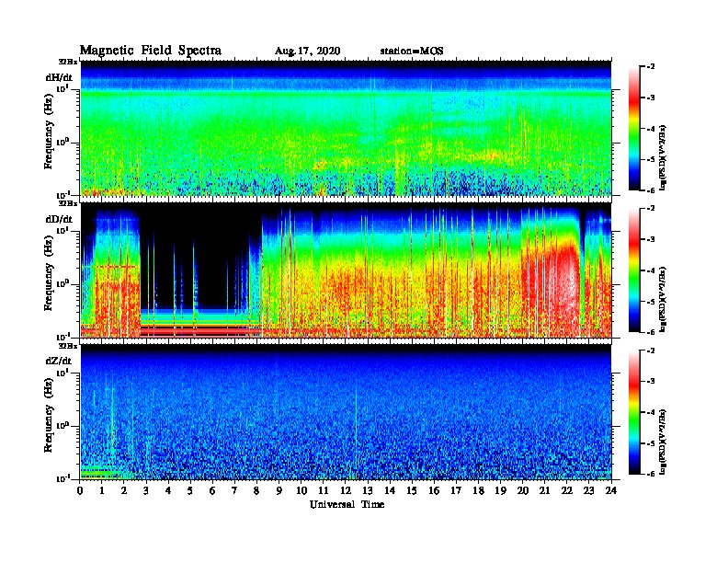Click the 10^0 frequency tick of dH/dt panel
This screenshot has width=728, height=563.
(x=63, y=142)
